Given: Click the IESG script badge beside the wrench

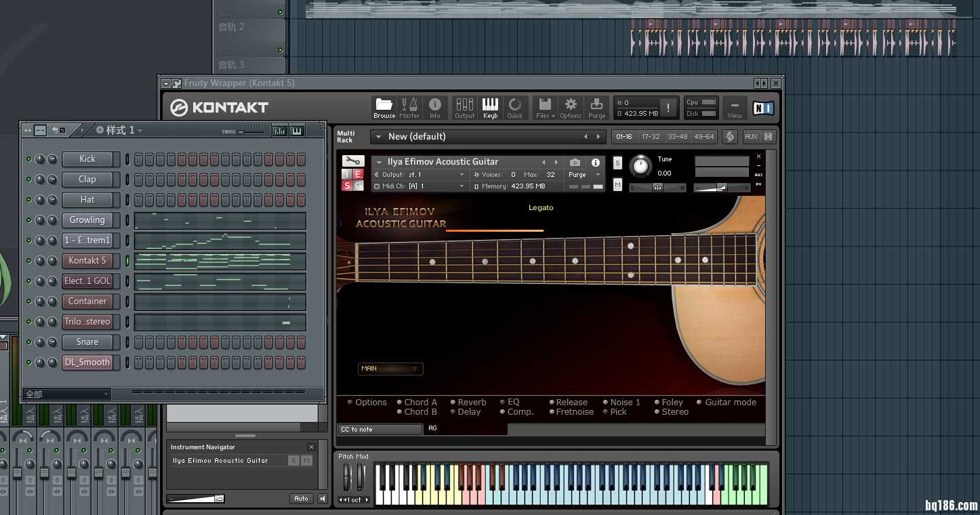Looking at the screenshot, I should pyautogui.click(x=352, y=180).
